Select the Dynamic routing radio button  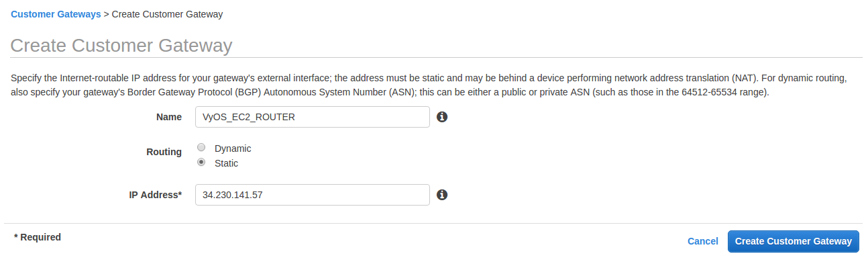(x=201, y=148)
